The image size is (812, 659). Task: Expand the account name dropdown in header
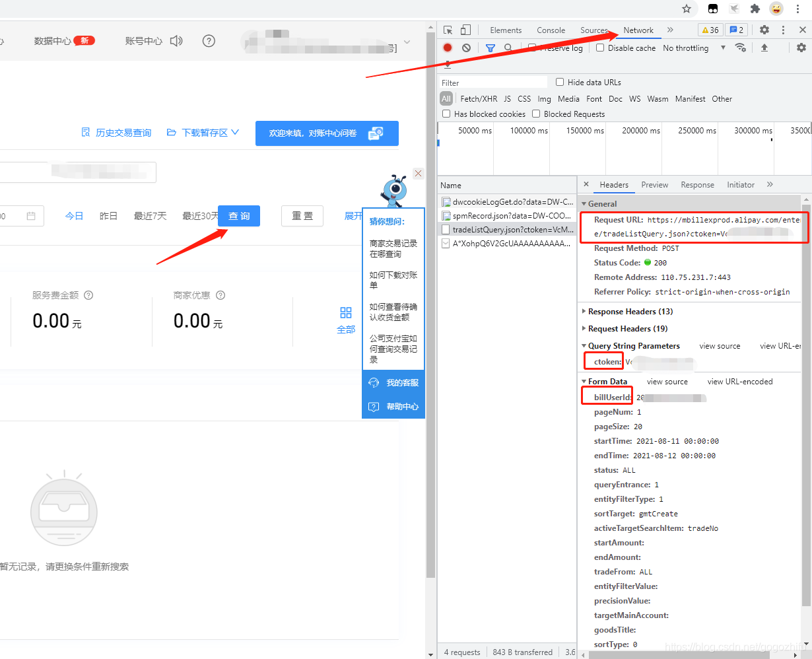pyautogui.click(x=407, y=42)
